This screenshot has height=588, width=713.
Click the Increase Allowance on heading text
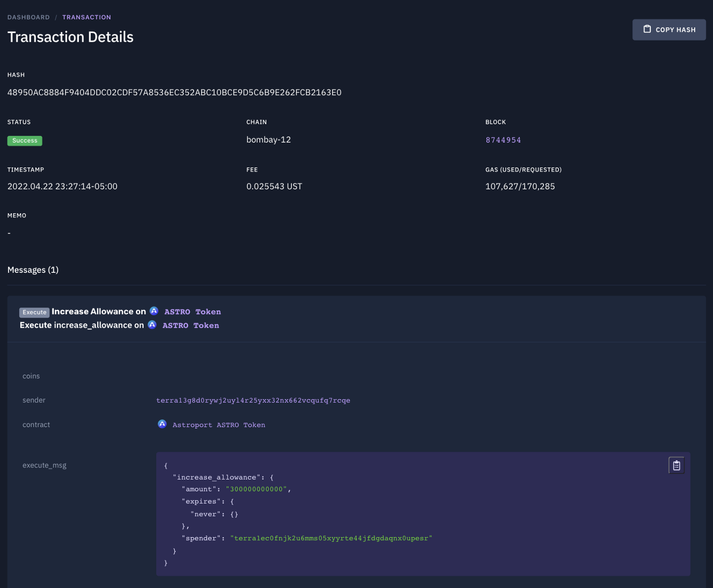99,312
